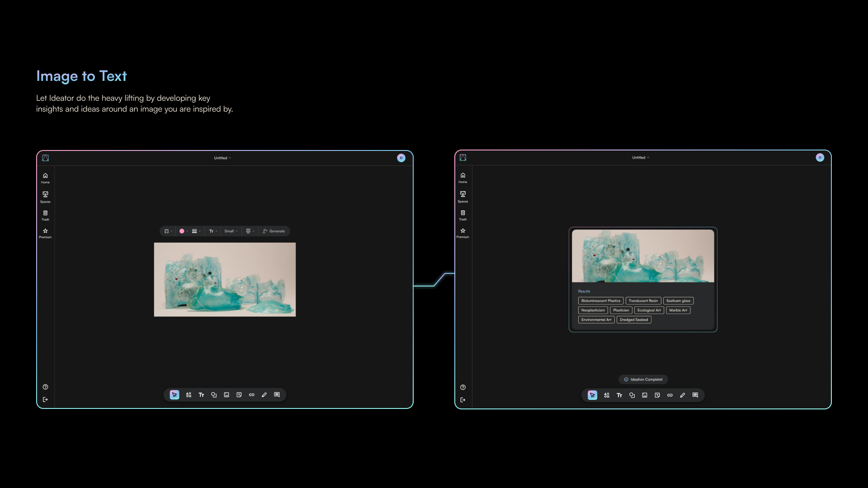Expand the text alignment dropdown
Screen dimensions: 868x488
click(250, 231)
